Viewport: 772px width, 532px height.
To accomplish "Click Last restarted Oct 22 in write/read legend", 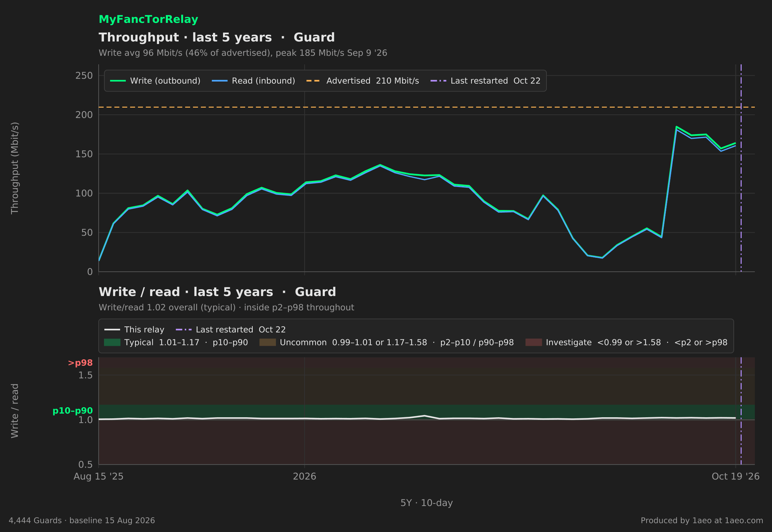I will 231,330.
